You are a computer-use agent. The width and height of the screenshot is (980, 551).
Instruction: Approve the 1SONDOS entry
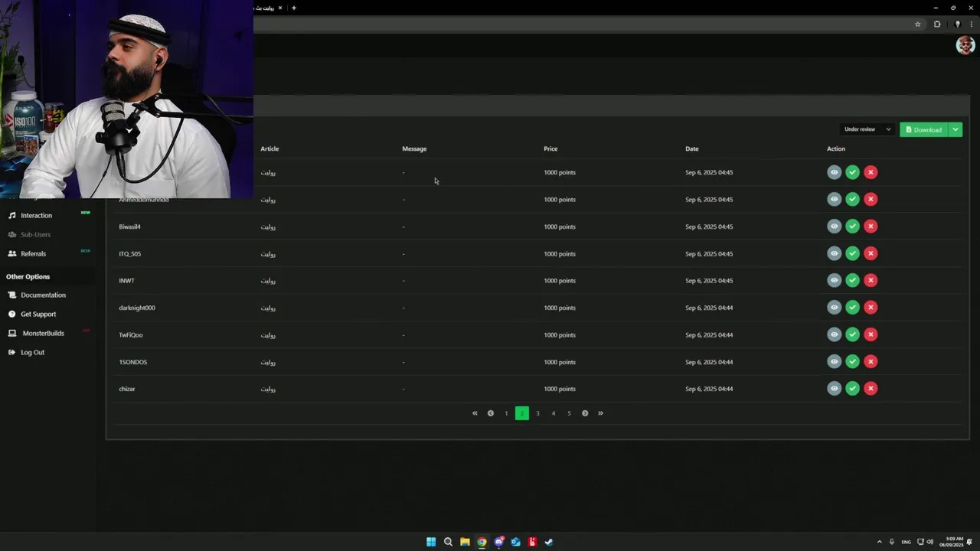tap(852, 361)
